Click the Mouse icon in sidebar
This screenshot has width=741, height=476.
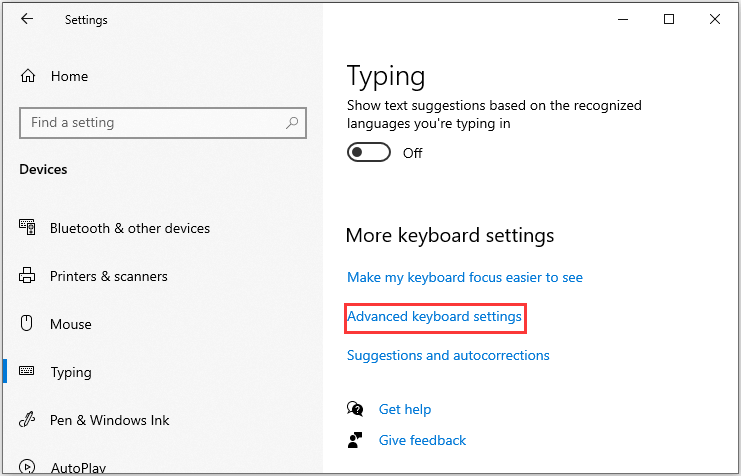point(27,324)
